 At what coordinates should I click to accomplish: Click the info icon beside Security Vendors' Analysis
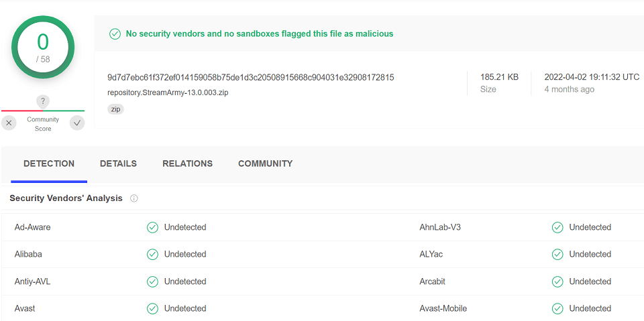134,198
